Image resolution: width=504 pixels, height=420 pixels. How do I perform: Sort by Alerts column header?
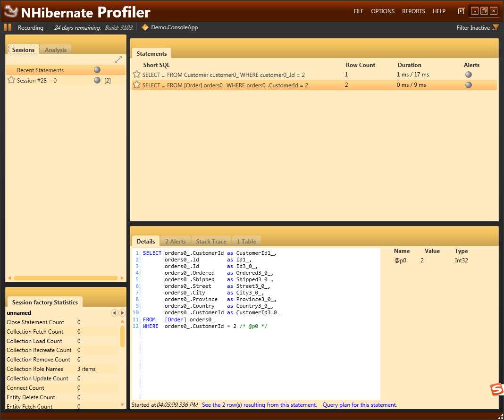pos(471,65)
